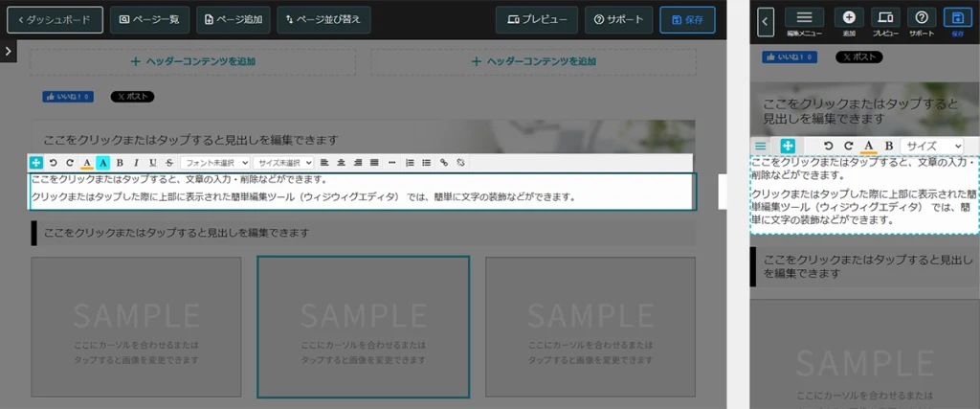Click the move handle icon in desktop toolbar
Screen dimensions: 980x409
pos(36,163)
